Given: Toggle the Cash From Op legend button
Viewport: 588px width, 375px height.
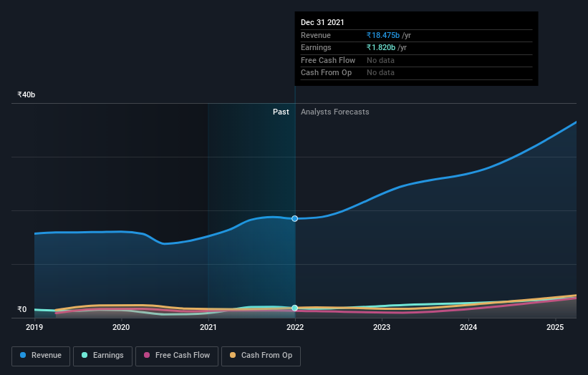Looking at the screenshot, I should point(261,356).
